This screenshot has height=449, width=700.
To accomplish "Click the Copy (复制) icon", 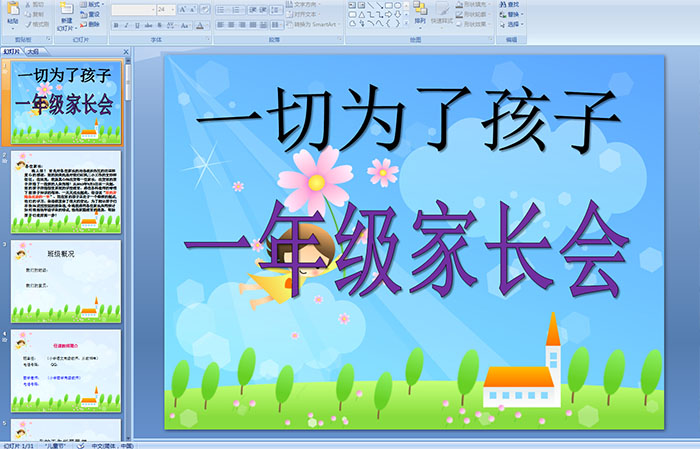I will pyautogui.click(x=28, y=15).
